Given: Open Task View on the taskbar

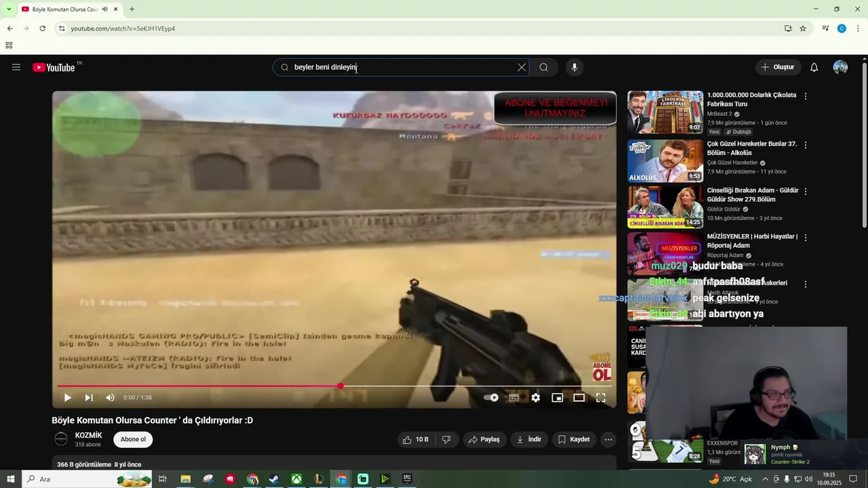Looking at the screenshot, I should tap(163, 479).
